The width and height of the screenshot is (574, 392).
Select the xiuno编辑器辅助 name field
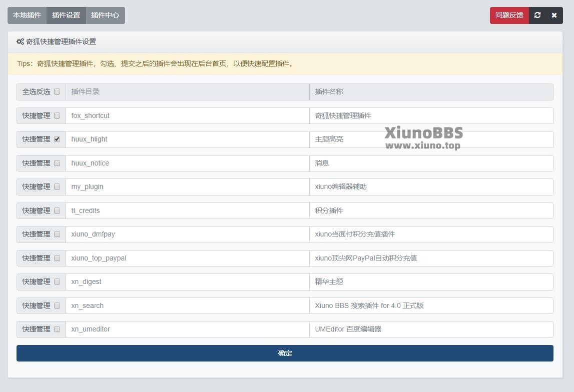pos(431,187)
